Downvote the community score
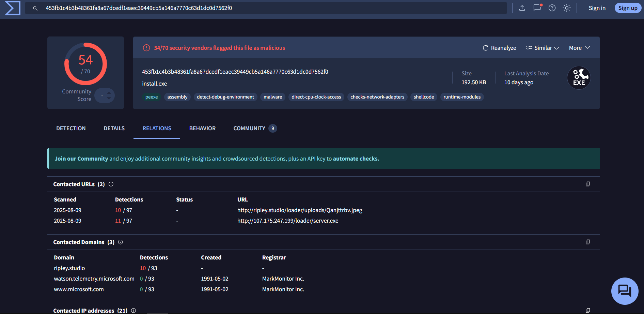This screenshot has width=644, height=314. [109, 99]
